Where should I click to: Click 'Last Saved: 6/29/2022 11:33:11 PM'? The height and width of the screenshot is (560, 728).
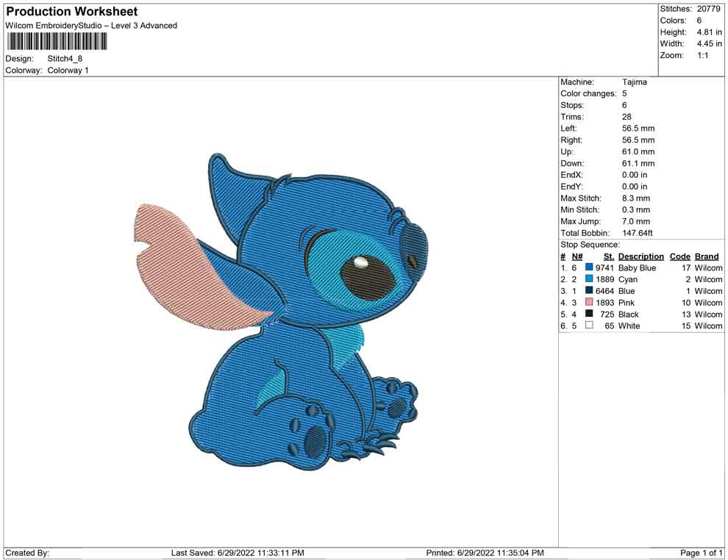[x=238, y=553]
